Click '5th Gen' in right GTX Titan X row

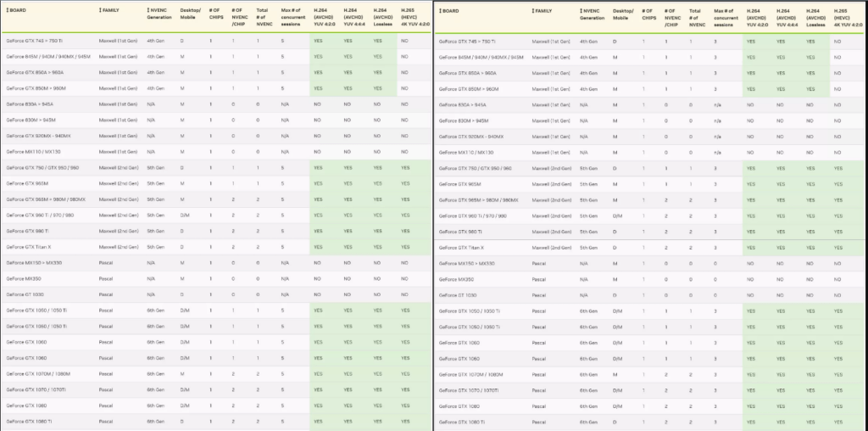click(x=588, y=248)
